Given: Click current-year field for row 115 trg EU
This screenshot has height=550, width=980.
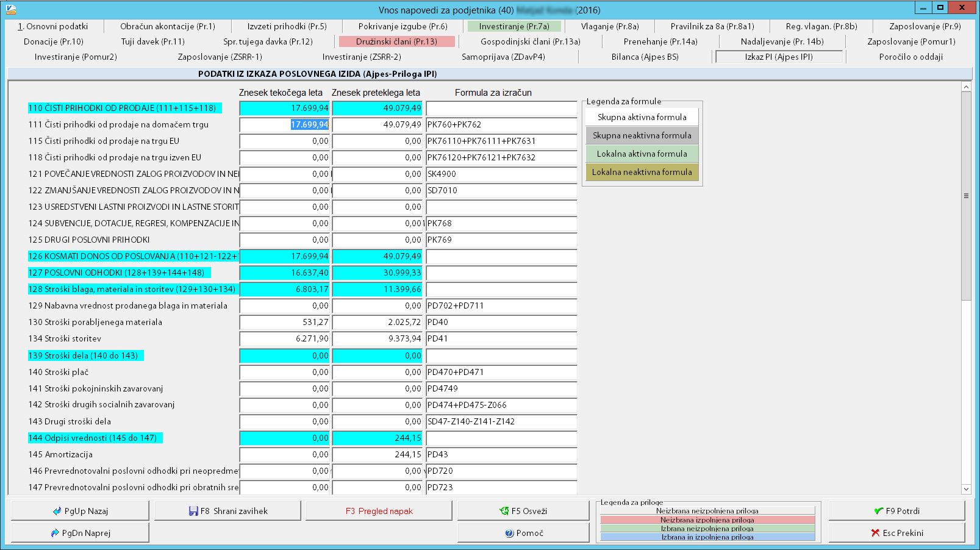Looking at the screenshot, I should 284,141.
